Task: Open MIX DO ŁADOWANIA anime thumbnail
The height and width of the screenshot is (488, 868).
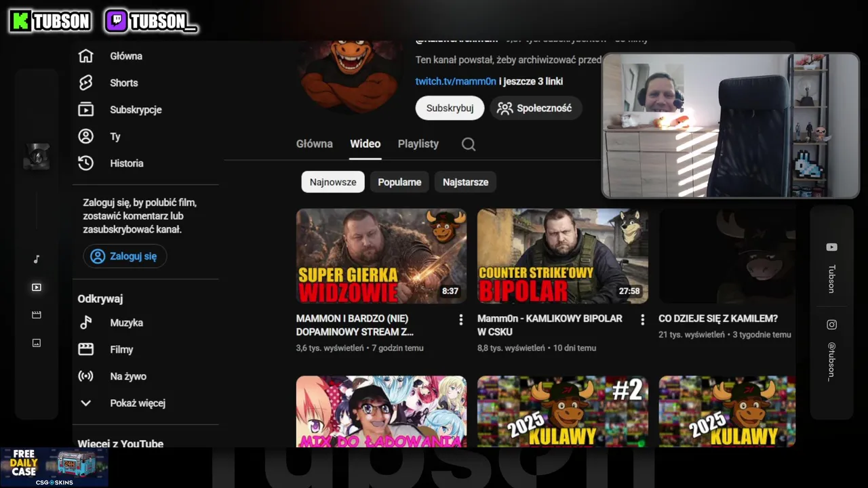Action: tap(381, 411)
